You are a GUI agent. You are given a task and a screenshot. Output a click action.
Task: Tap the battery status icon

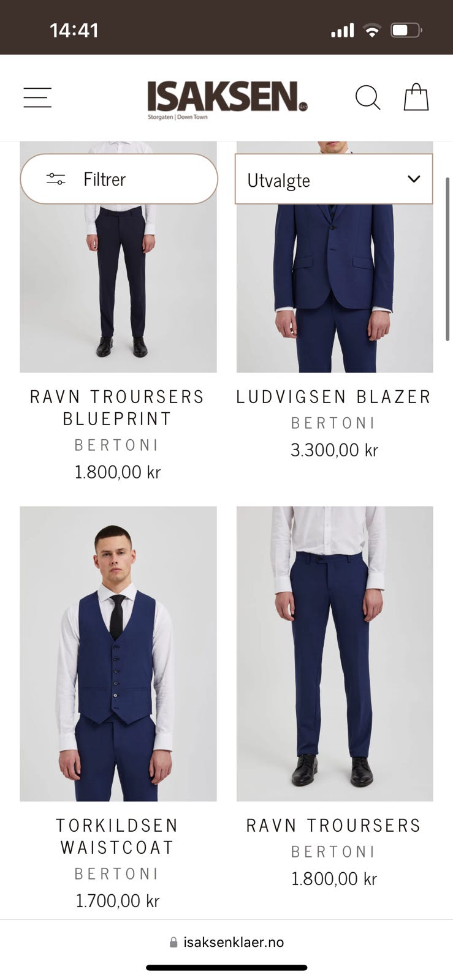[406, 30]
